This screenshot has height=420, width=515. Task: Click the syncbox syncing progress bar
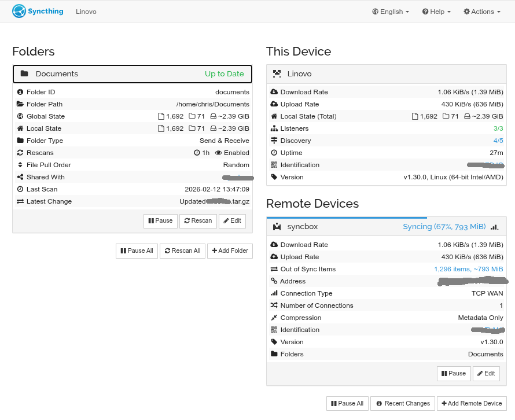[346, 218]
